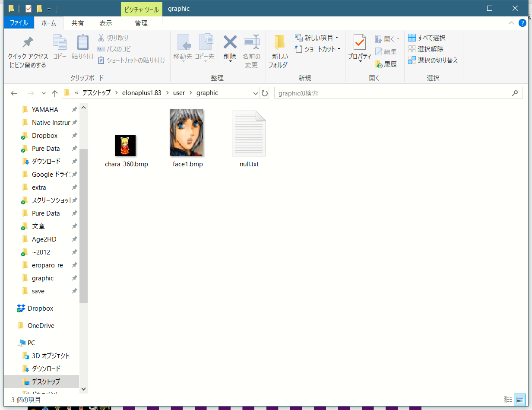Select the 表示 (View) tab
The height and width of the screenshot is (410, 532).
[106, 23]
